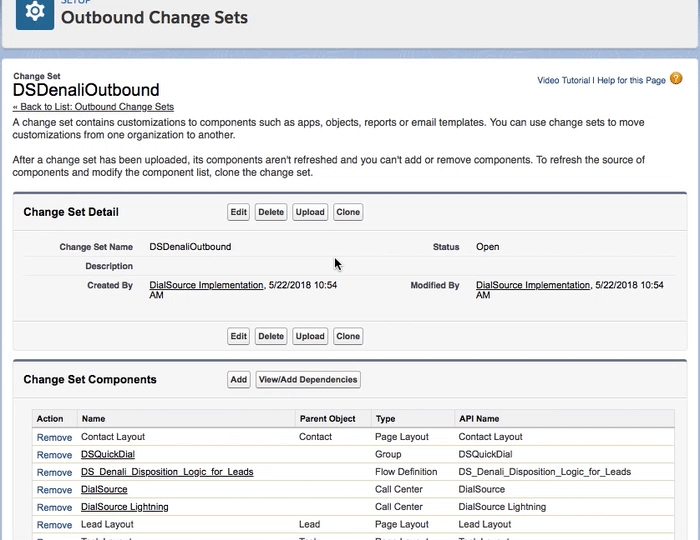Click the Open status value

tap(488, 247)
